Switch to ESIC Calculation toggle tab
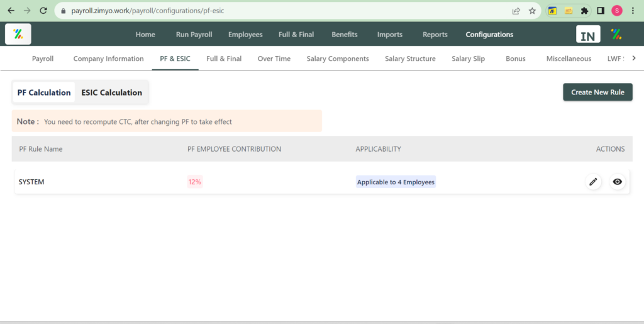 point(111,92)
